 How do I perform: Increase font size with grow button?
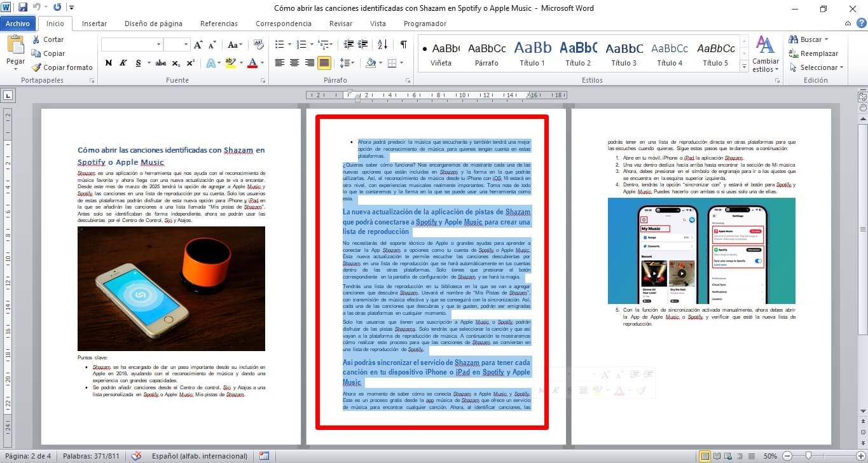[x=198, y=45]
